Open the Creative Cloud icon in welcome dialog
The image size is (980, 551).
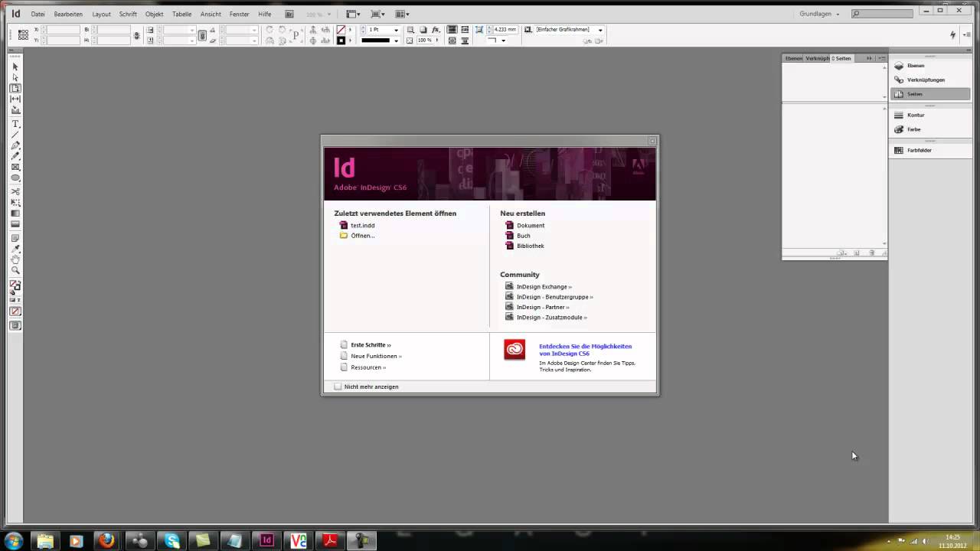pyautogui.click(x=514, y=350)
